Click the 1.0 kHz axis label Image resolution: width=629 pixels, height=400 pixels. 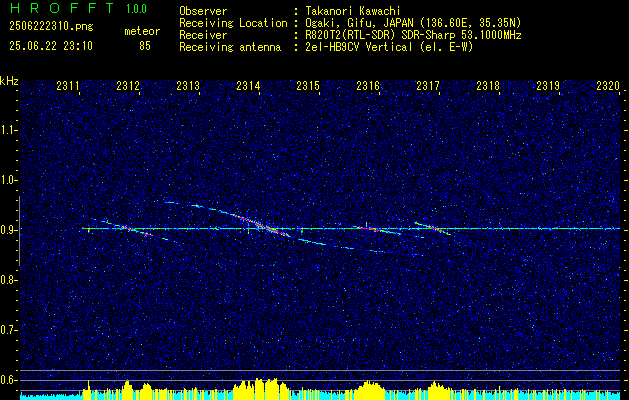coord(9,180)
